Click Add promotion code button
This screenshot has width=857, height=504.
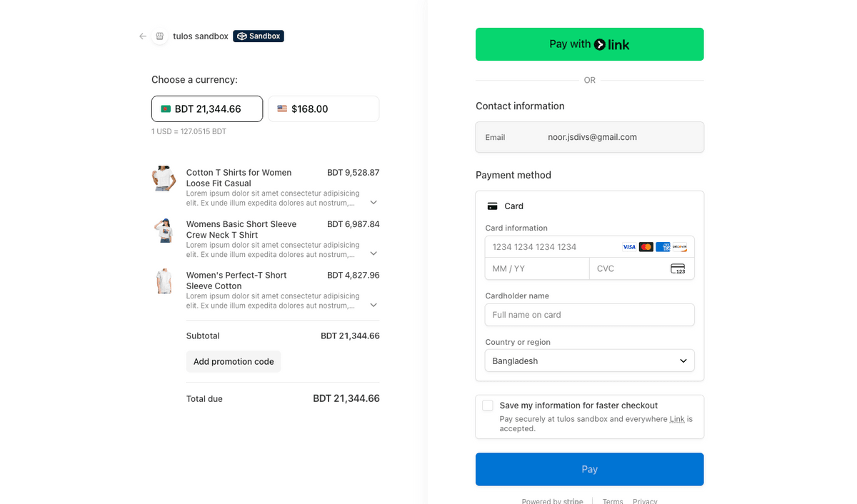(x=234, y=362)
